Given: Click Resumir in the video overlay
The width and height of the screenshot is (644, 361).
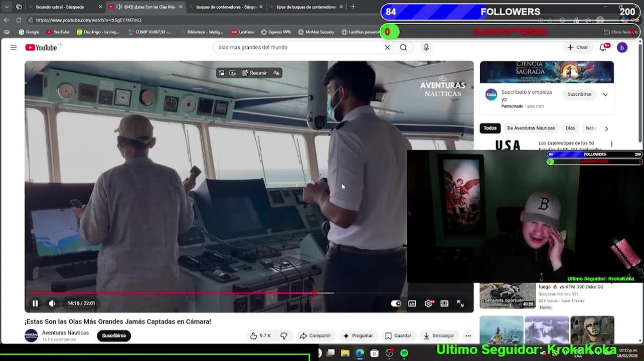Looking at the screenshot, I should (254, 73).
